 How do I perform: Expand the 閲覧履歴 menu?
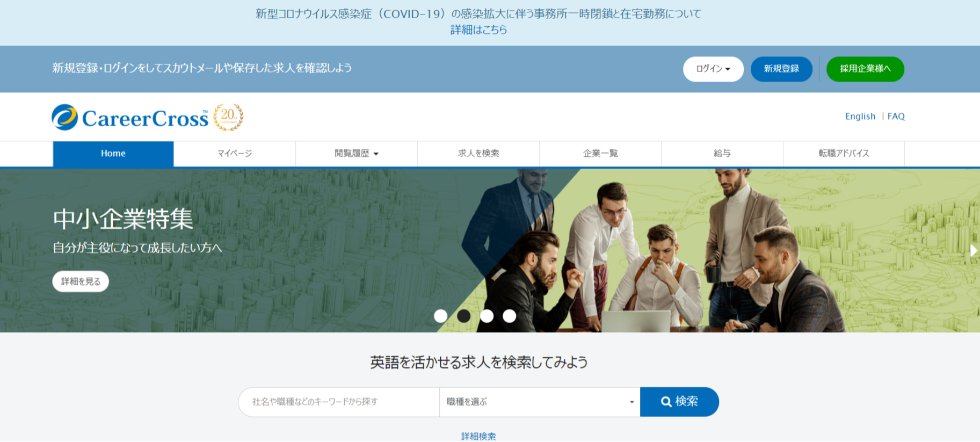356,154
